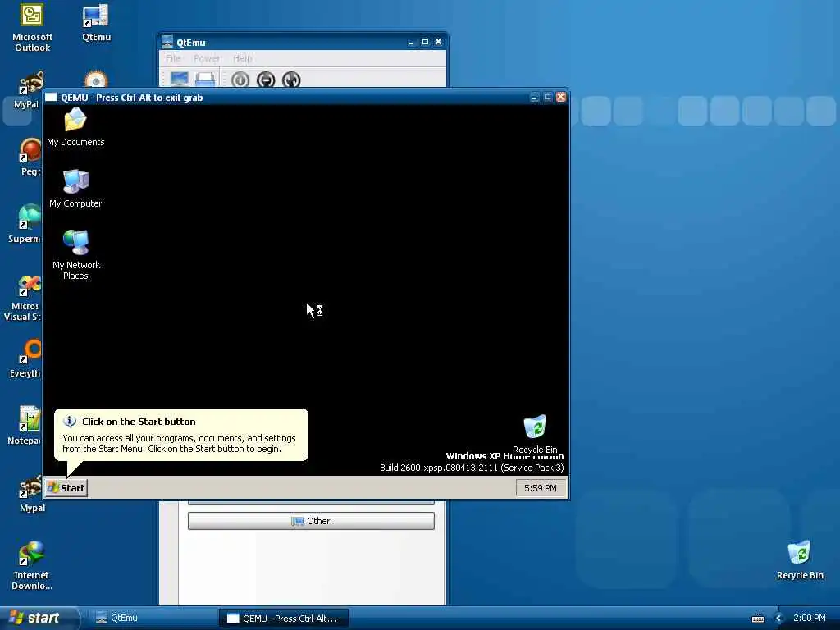Click the stop icon in QtEmu toolbar
Screen dimensions: 840x630
point(266,80)
